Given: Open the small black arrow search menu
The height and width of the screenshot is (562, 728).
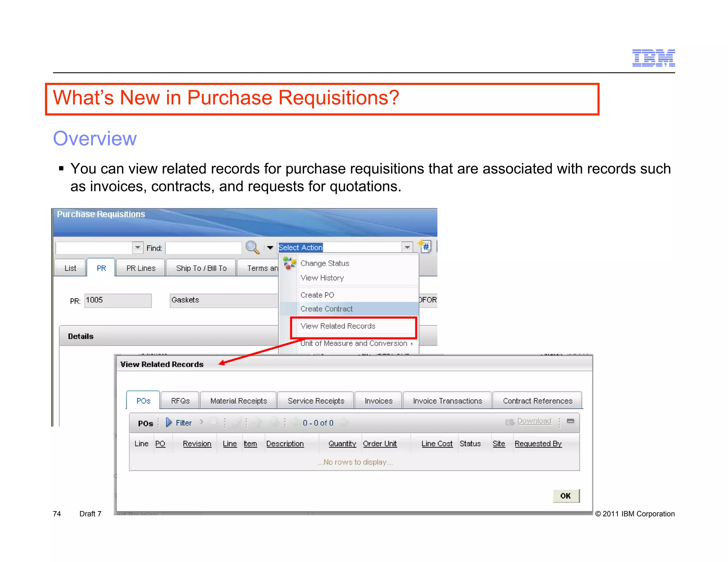Looking at the screenshot, I should pyautogui.click(x=270, y=248).
